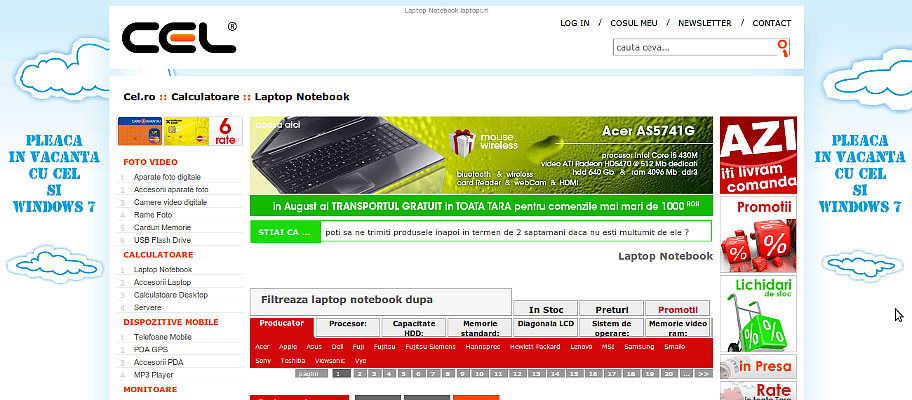Open USB Flash Drive category
Image resolution: width=912 pixels, height=400 pixels.
tap(162, 240)
